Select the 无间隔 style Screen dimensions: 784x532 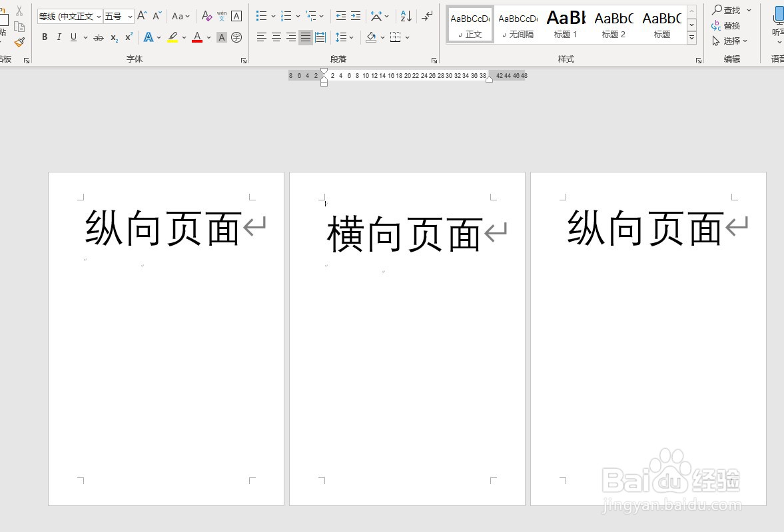[x=518, y=24]
